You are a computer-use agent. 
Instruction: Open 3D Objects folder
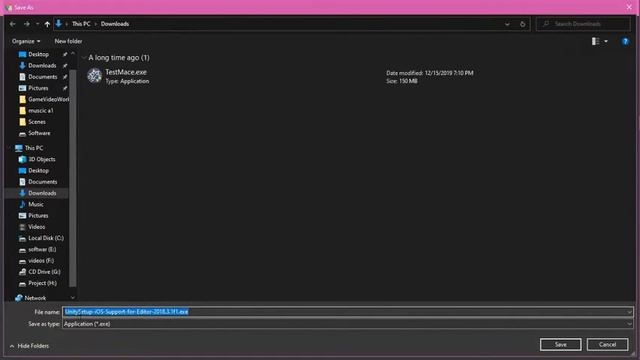tap(42, 159)
